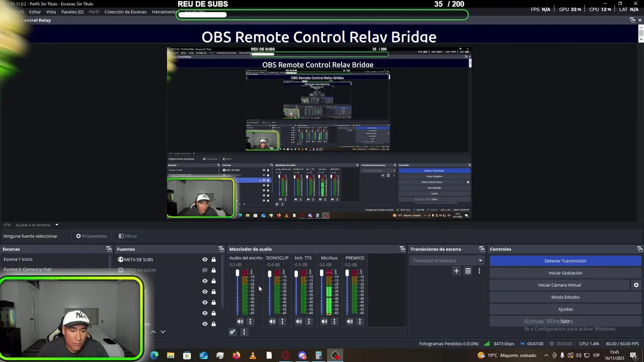Open the Paneles (D) menu
The image size is (644, 362).
[72, 12]
